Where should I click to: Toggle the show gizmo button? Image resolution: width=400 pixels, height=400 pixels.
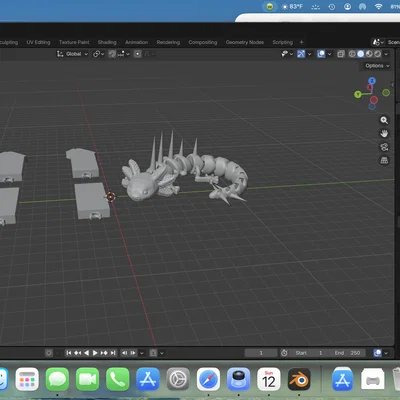pyautogui.click(x=301, y=54)
